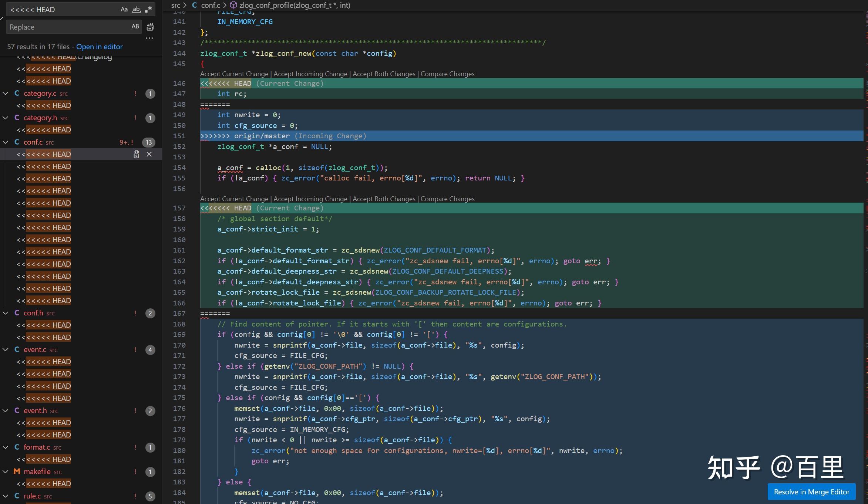Collapse the event.c results
Viewport: 868px width, 504px height.
(x=6, y=349)
